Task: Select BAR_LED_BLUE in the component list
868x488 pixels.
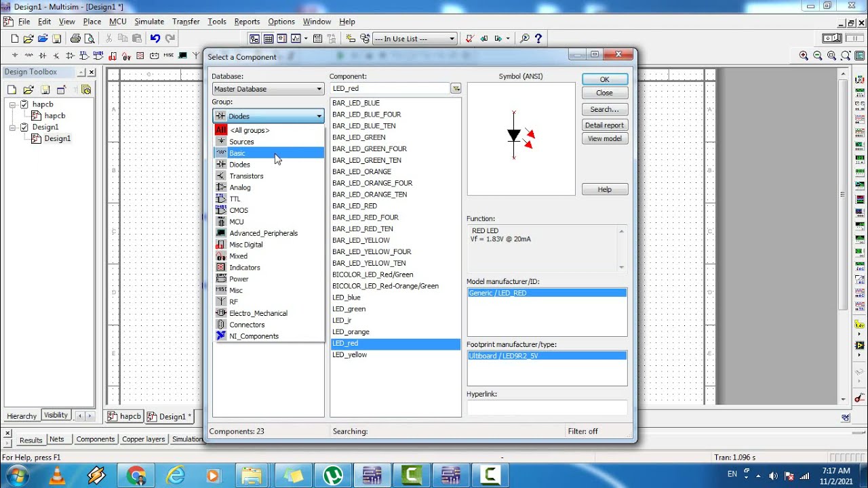Action: (395, 103)
